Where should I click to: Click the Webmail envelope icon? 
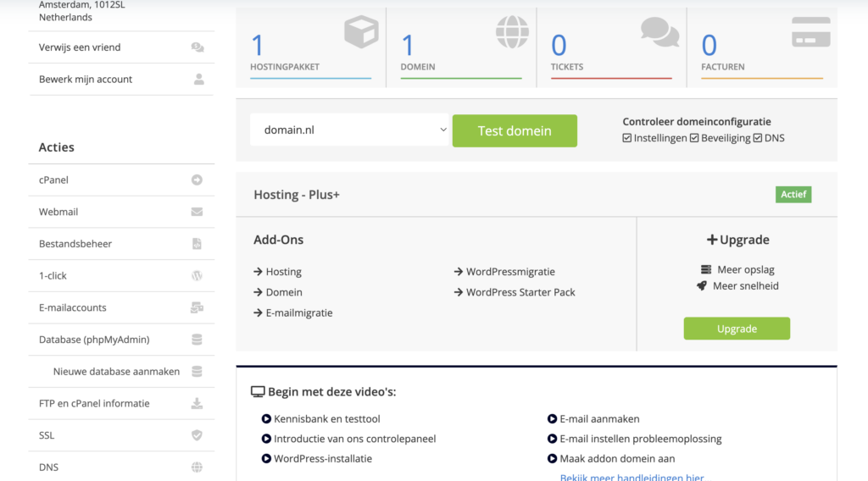197,212
